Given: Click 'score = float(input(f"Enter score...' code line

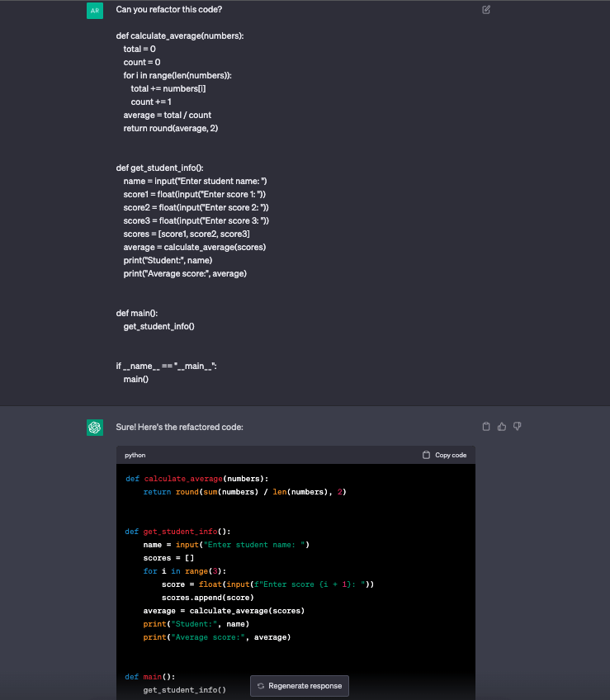Looking at the screenshot, I should click(x=267, y=584).
